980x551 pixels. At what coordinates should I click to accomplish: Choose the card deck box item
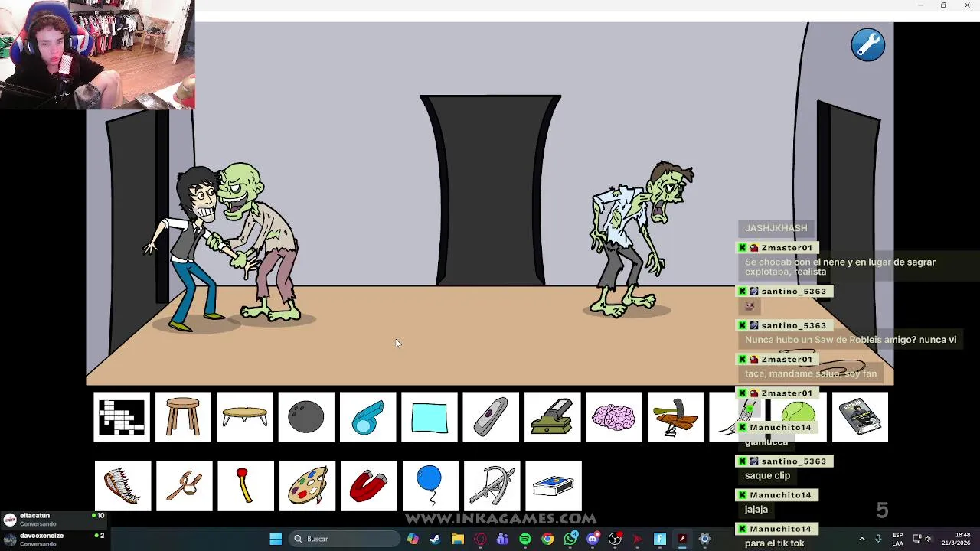[x=554, y=485]
